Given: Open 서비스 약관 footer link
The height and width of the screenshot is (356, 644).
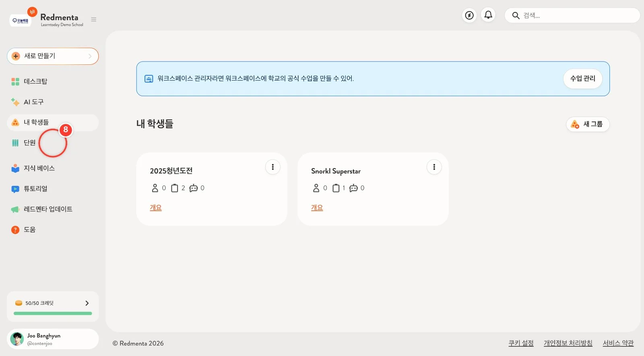Looking at the screenshot, I should [x=618, y=343].
